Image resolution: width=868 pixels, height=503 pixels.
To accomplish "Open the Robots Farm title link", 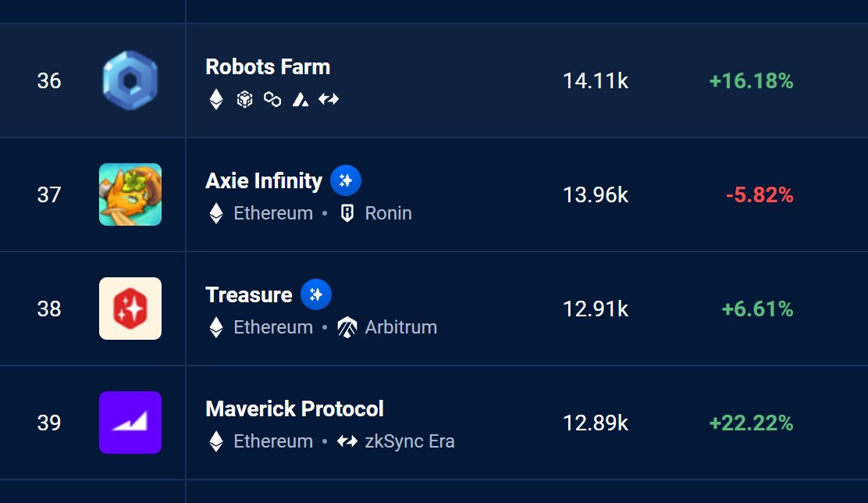I will point(268,67).
